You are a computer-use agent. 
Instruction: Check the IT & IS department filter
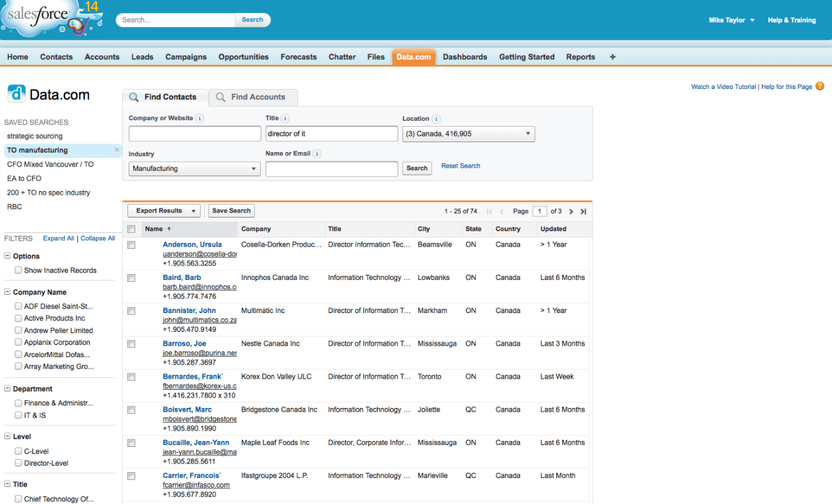click(x=18, y=415)
